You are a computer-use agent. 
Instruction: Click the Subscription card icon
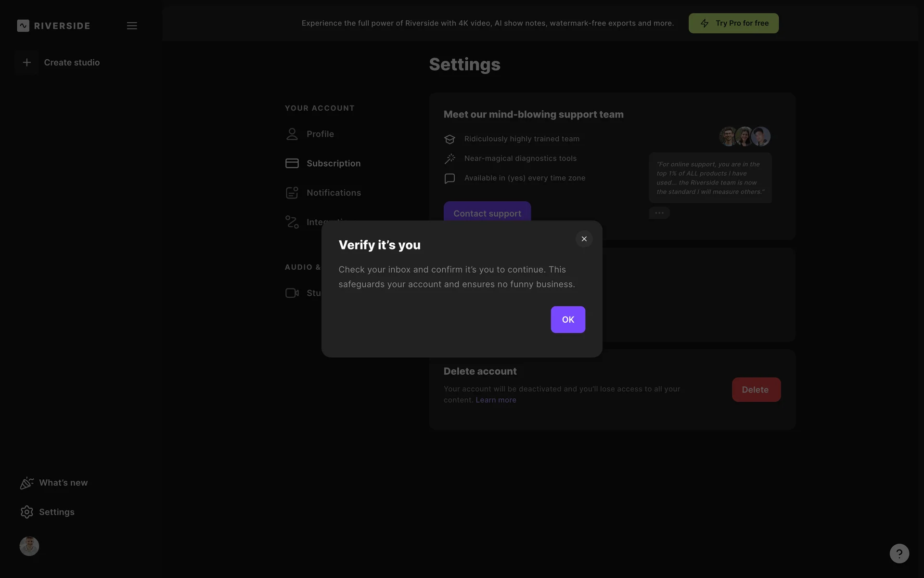click(292, 163)
